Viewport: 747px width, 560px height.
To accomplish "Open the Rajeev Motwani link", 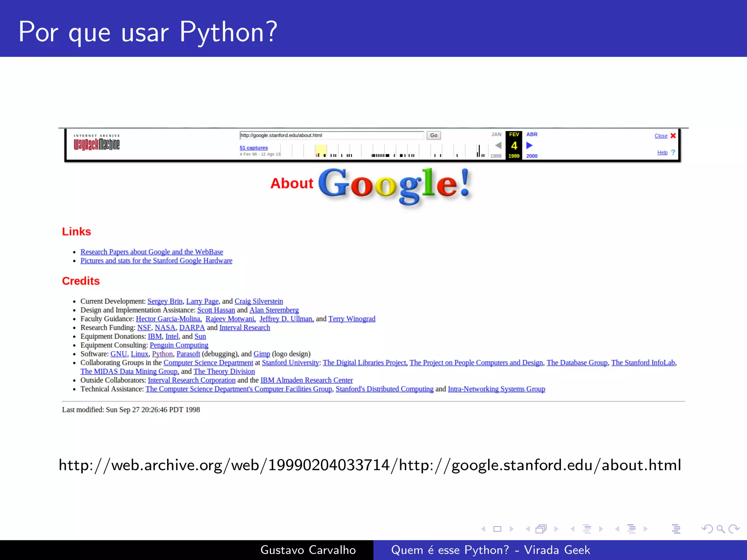I will point(231,319).
